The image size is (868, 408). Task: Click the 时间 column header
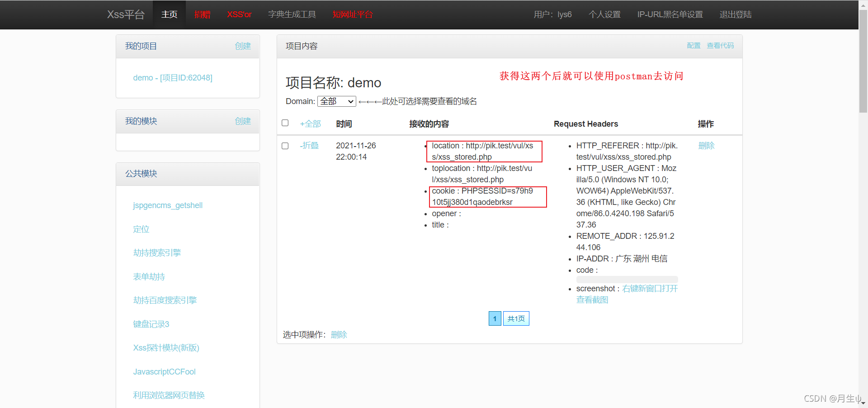pyautogui.click(x=344, y=124)
